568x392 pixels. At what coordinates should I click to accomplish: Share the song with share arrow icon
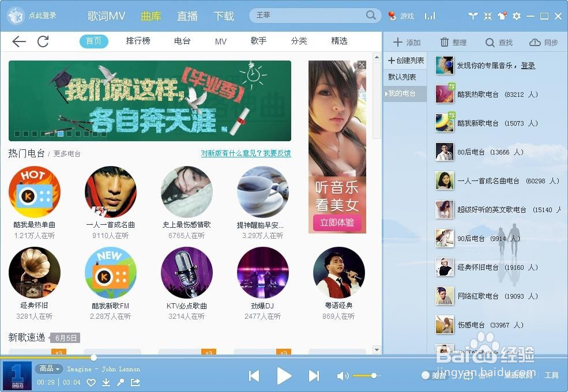pos(135,382)
